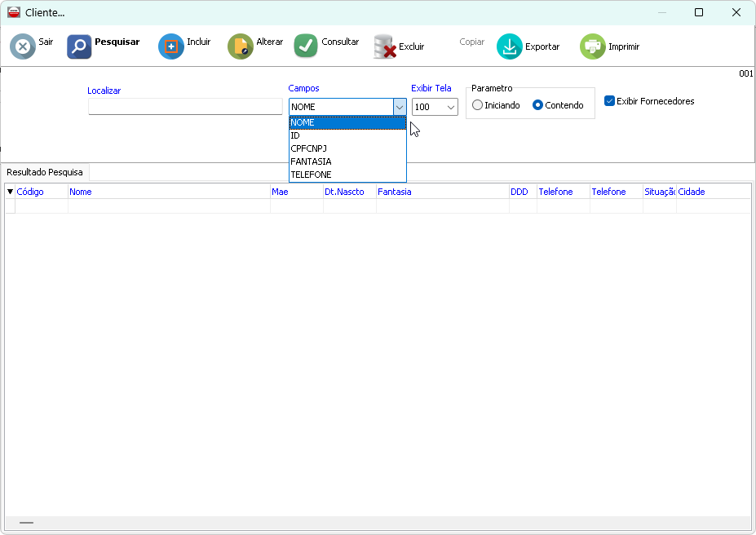
Task: Choose TELEFONE from the Campos list
Action: 311,175
